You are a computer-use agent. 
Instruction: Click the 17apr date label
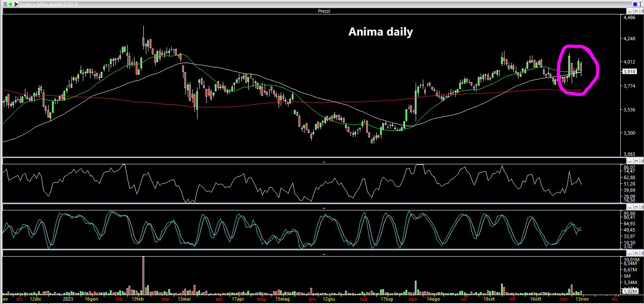coord(238,299)
